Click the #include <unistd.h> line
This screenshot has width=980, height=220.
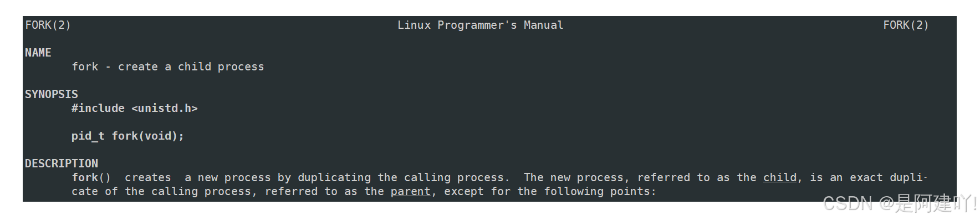[x=135, y=108]
